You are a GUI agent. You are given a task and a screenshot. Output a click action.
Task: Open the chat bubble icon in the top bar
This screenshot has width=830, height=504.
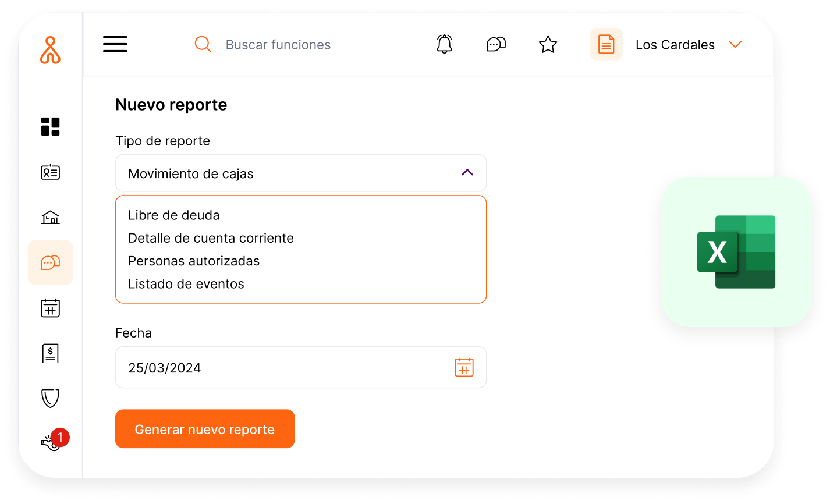coord(496,44)
